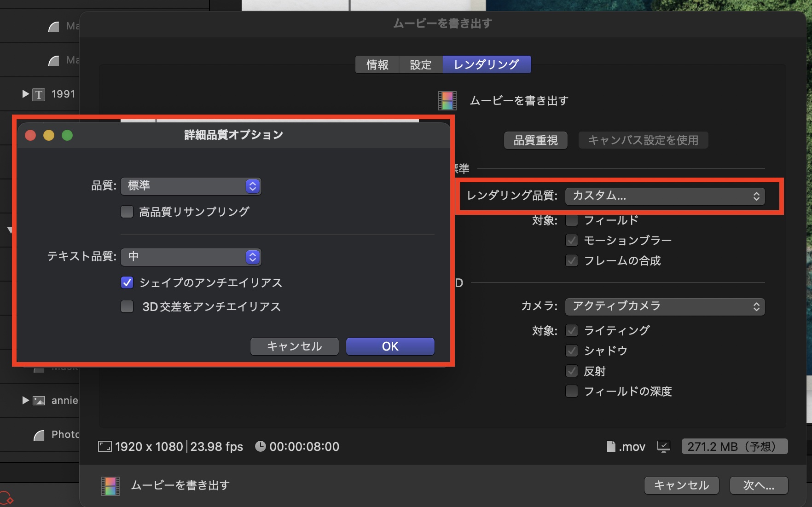Uncheck シェイプのアンチエイリアス
Screen dimensions: 812x507
point(127,282)
